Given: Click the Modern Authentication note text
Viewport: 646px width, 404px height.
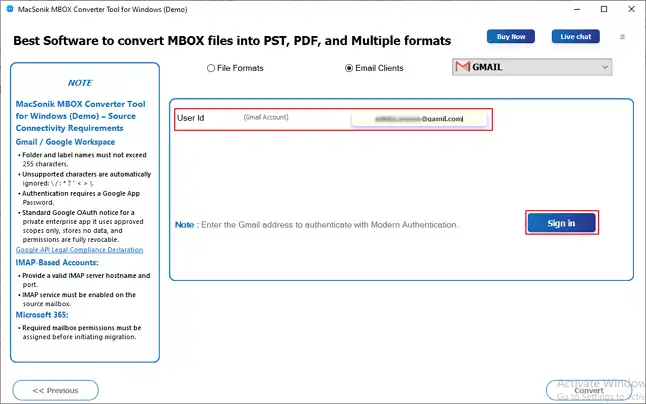Looking at the screenshot, I should click(316, 225).
